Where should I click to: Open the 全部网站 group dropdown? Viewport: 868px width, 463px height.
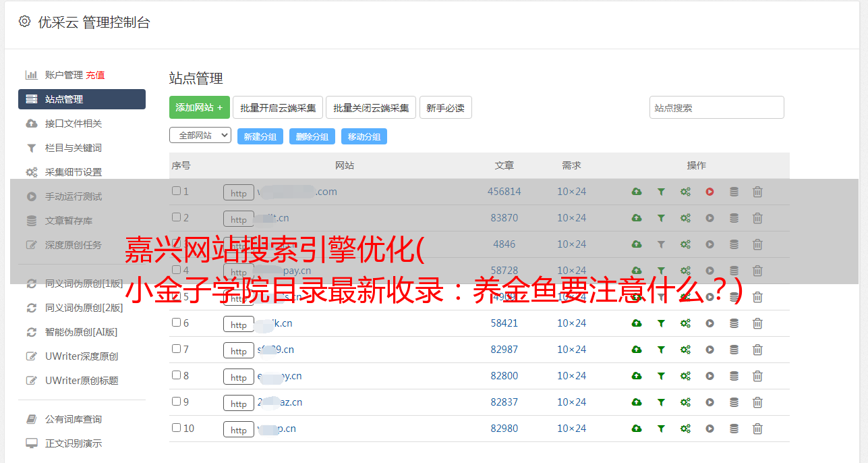click(200, 136)
